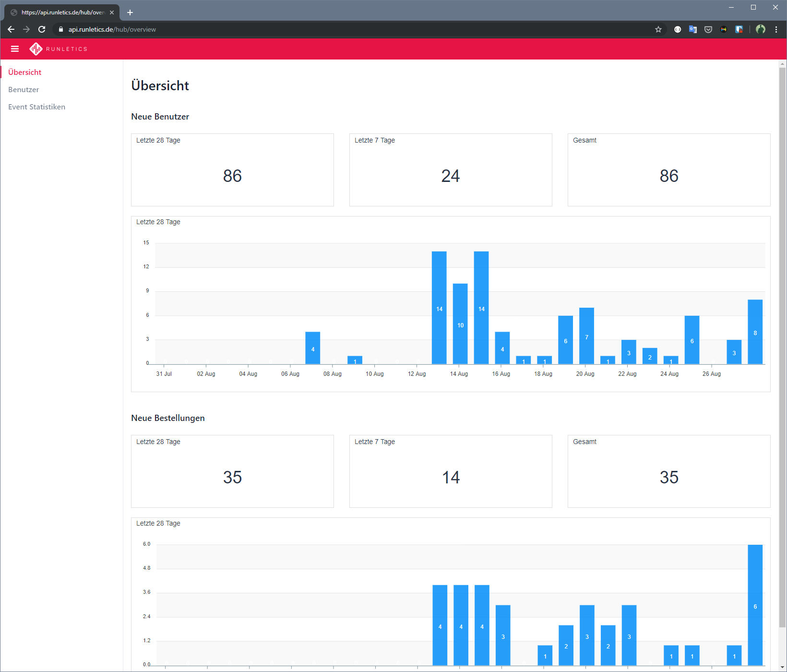Viewport: 787px width, 672px height.
Task: Open Event Statistiken in sidebar
Action: click(37, 107)
